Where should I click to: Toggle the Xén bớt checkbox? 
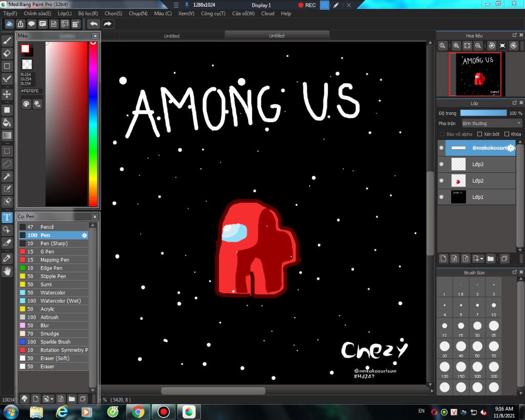click(479, 134)
